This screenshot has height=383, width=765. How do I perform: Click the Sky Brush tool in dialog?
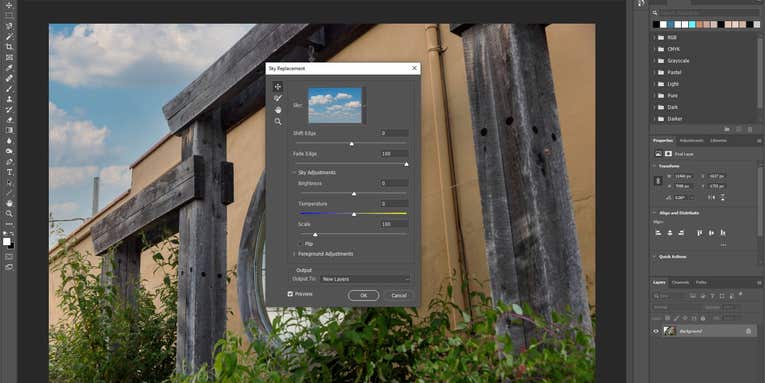pos(278,98)
